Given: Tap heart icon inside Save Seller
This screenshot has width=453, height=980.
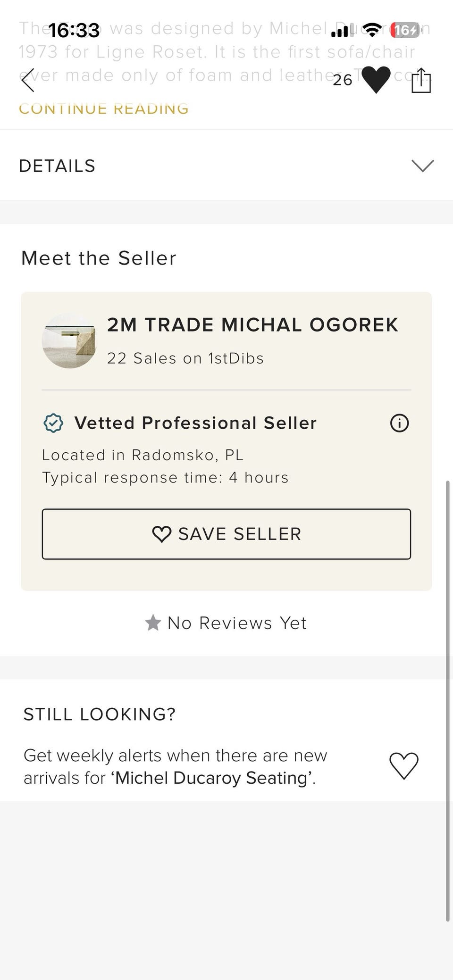Looking at the screenshot, I should (x=162, y=534).
